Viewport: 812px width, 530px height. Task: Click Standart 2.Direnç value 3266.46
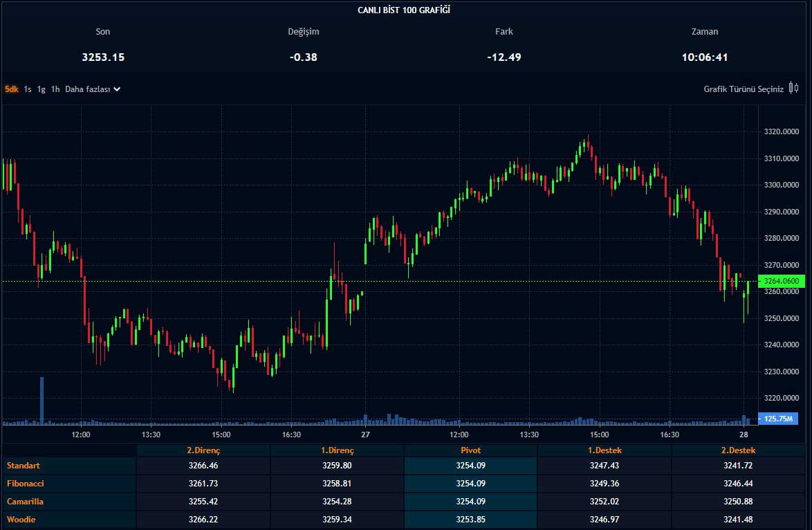tap(203, 465)
